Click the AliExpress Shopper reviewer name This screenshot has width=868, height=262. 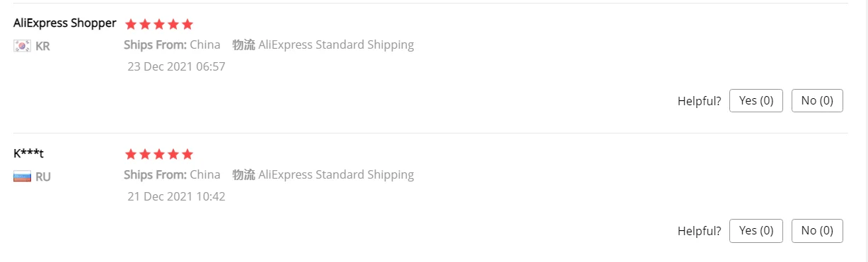(x=65, y=23)
